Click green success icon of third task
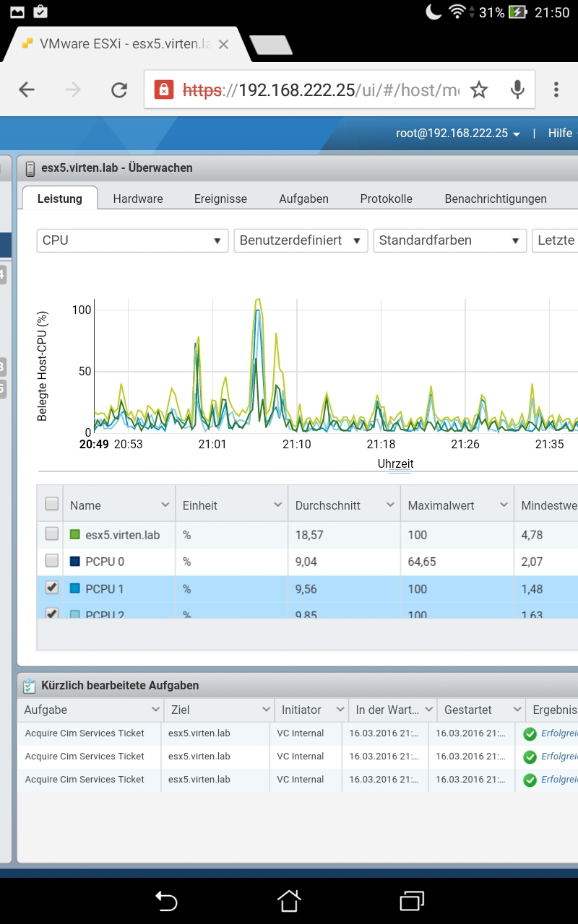The width and height of the screenshot is (578, 924). (x=530, y=780)
